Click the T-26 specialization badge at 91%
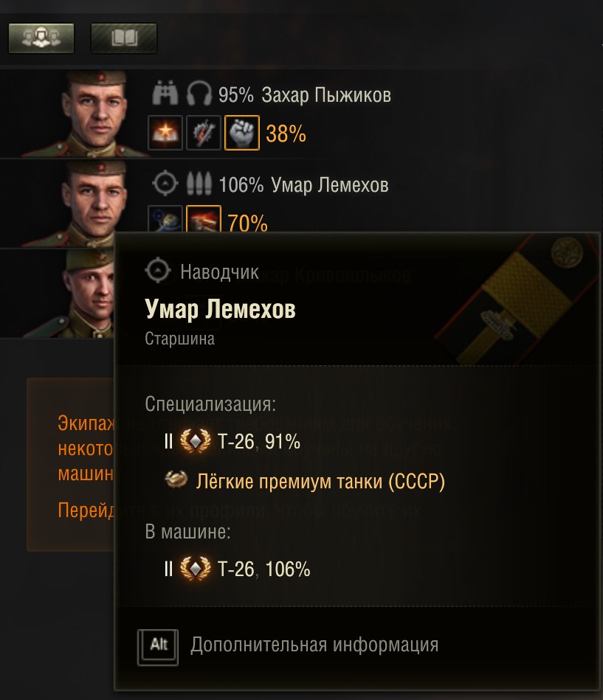Image resolution: width=603 pixels, height=700 pixels. 196,442
